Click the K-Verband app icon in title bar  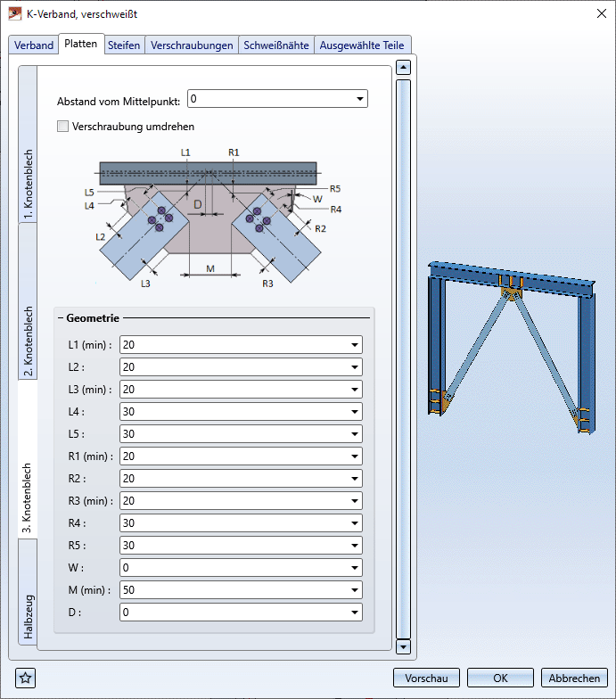pyautogui.click(x=14, y=14)
